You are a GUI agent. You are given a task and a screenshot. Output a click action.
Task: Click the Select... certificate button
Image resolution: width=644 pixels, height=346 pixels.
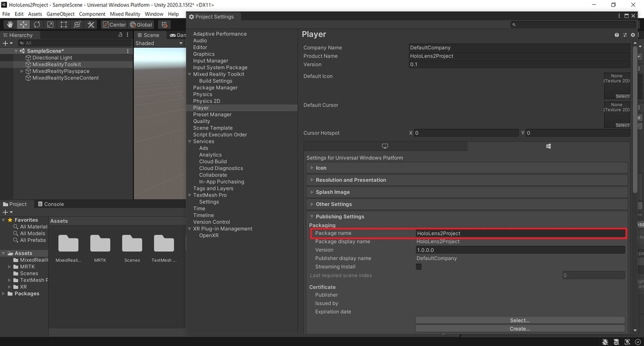tap(519, 320)
